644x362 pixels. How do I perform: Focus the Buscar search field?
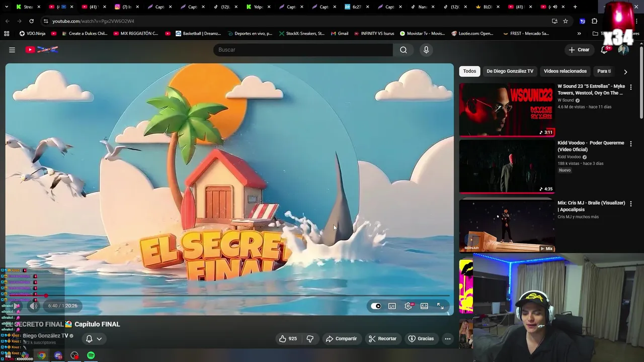[303, 50]
